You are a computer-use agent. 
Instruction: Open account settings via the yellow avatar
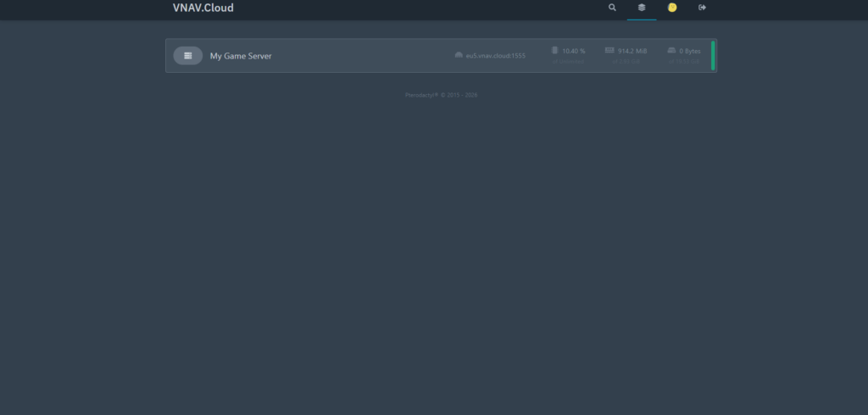point(672,8)
